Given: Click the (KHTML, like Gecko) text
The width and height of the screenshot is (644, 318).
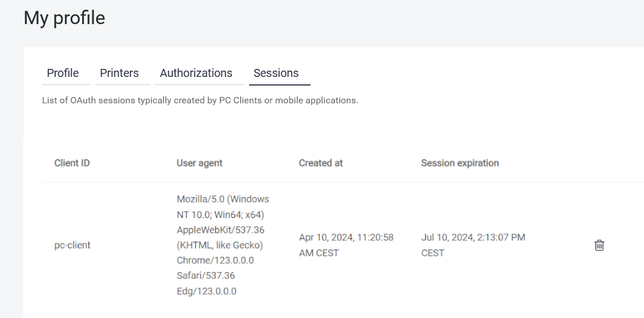Looking at the screenshot, I should 219,245.
